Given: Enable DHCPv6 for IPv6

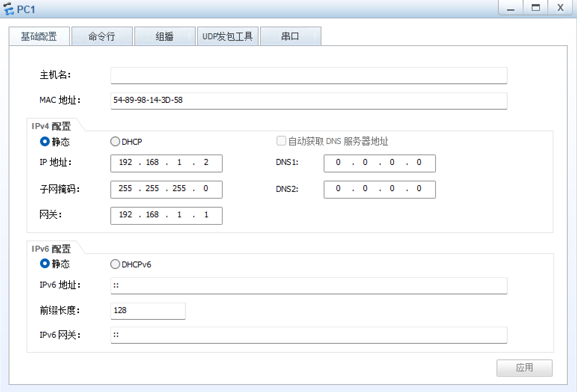Looking at the screenshot, I should (115, 264).
